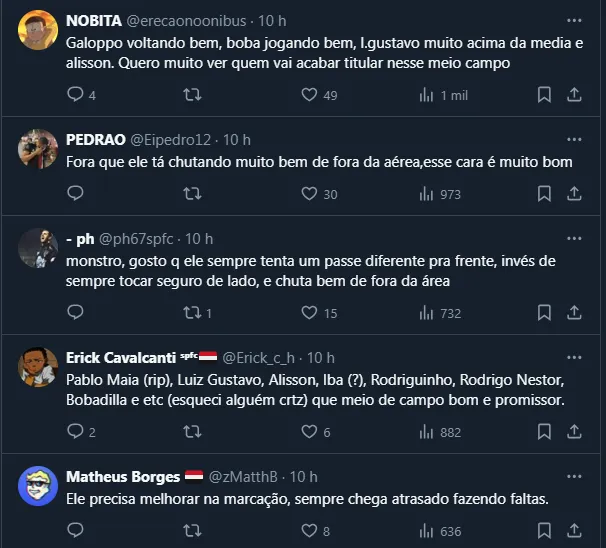
Task: Retweet PEDRAO's post
Action: click(194, 194)
